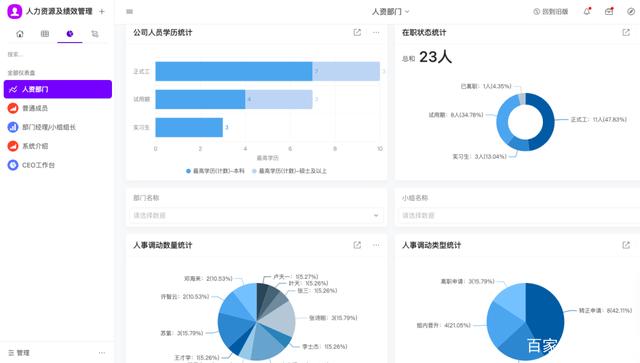
Task: Collapse sidebar with hamburger menu icon
Action: pos(129,11)
